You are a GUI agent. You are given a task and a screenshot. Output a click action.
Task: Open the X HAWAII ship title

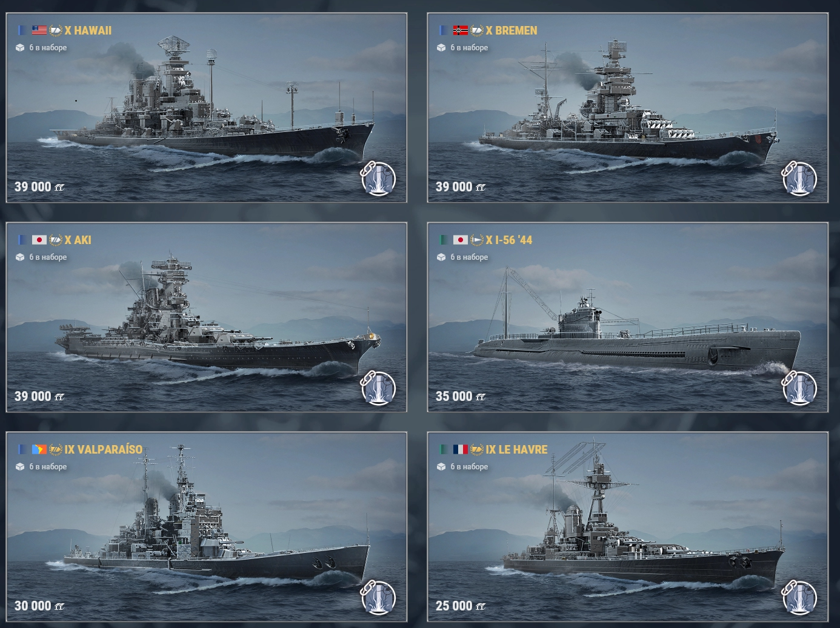pyautogui.click(x=88, y=30)
